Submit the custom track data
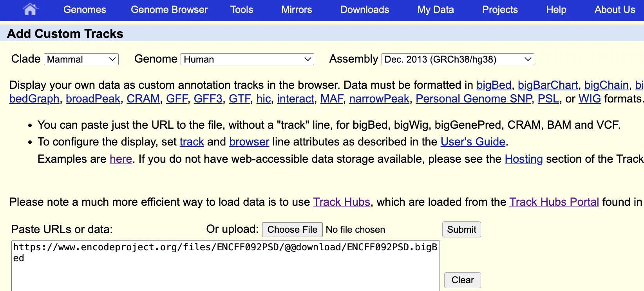Viewport: 644px width, 291px height. coord(461,230)
